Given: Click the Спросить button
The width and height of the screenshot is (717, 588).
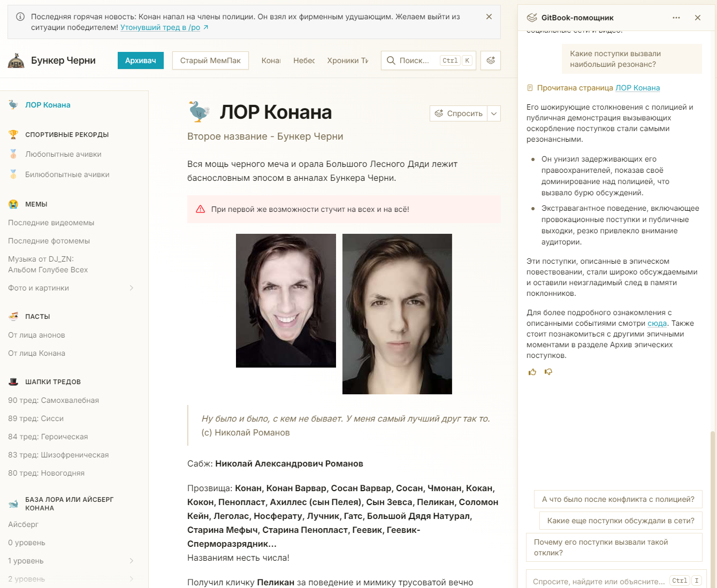Looking at the screenshot, I should [459, 113].
